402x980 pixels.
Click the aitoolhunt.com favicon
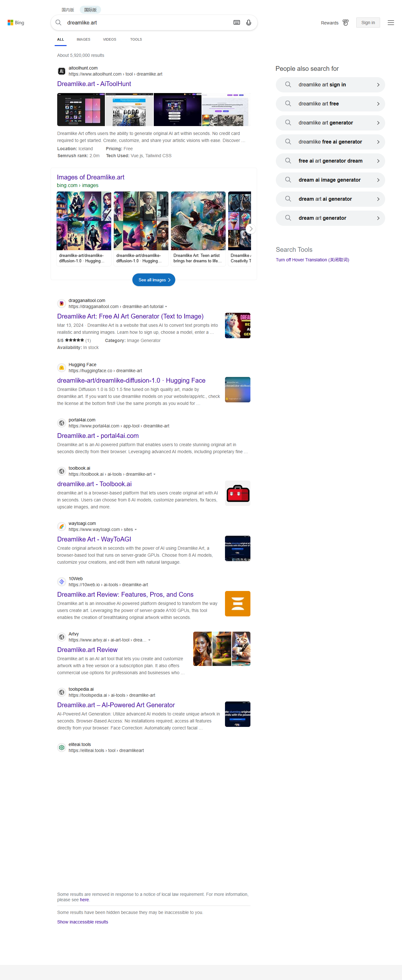tap(61, 71)
